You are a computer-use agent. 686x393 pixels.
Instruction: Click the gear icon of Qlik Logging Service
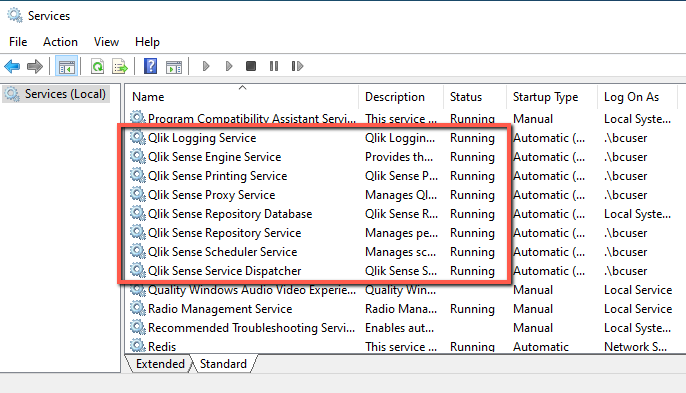[x=137, y=137]
